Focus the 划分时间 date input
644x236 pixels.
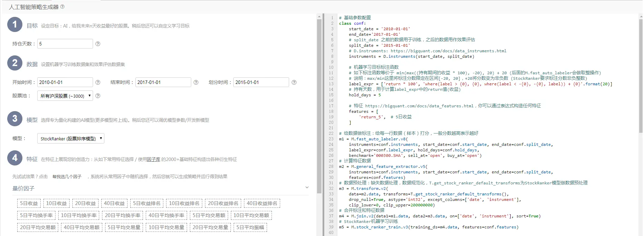261,82
